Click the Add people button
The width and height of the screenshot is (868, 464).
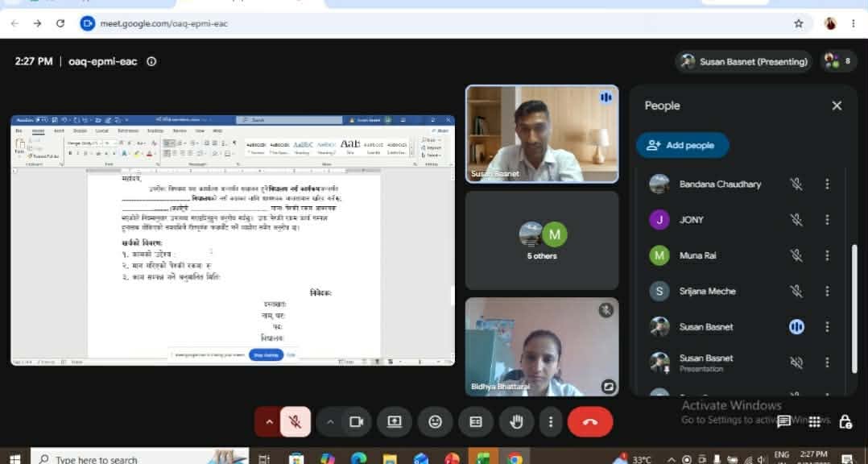(x=682, y=145)
